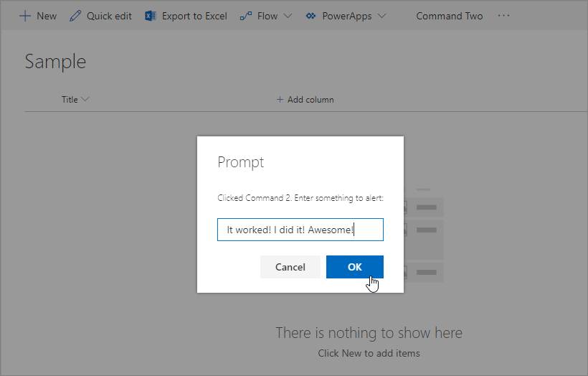
Task: Click 'Click New to add items' text
Action: (369, 353)
